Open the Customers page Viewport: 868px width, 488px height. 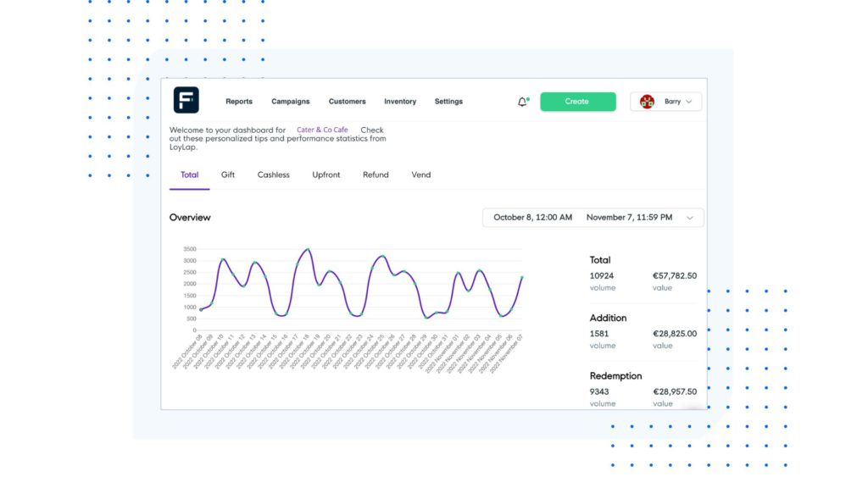click(x=347, y=101)
